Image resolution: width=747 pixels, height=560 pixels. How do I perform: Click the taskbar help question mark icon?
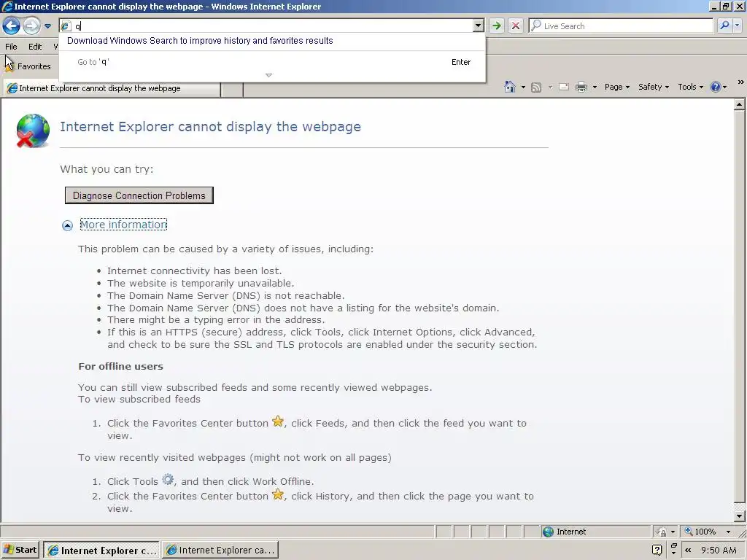pos(657,551)
